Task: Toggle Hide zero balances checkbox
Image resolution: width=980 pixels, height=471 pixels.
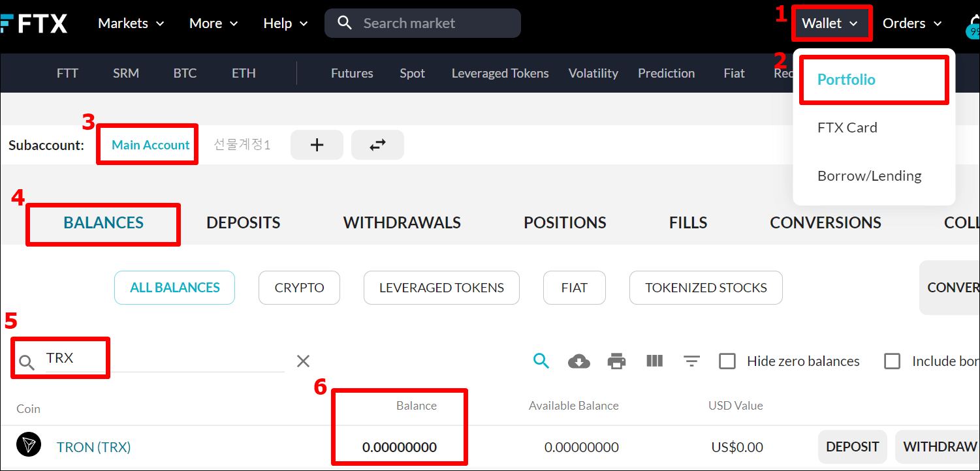Action: pos(727,361)
